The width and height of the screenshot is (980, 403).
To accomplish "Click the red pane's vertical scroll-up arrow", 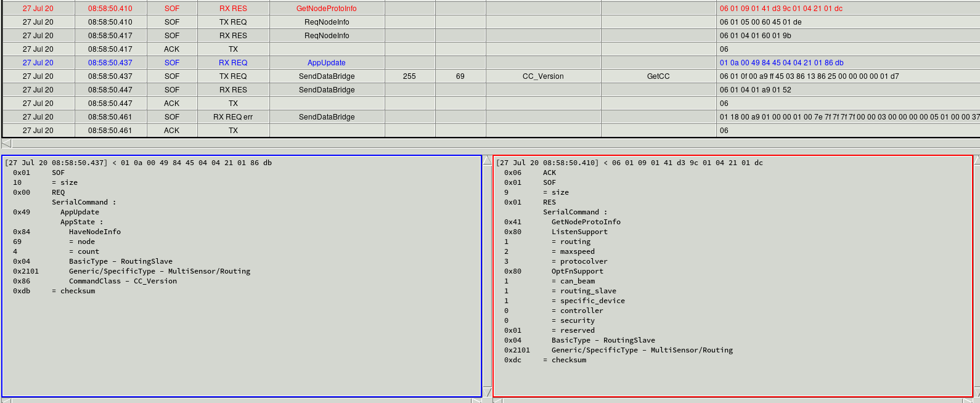I will tap(977, 161).
